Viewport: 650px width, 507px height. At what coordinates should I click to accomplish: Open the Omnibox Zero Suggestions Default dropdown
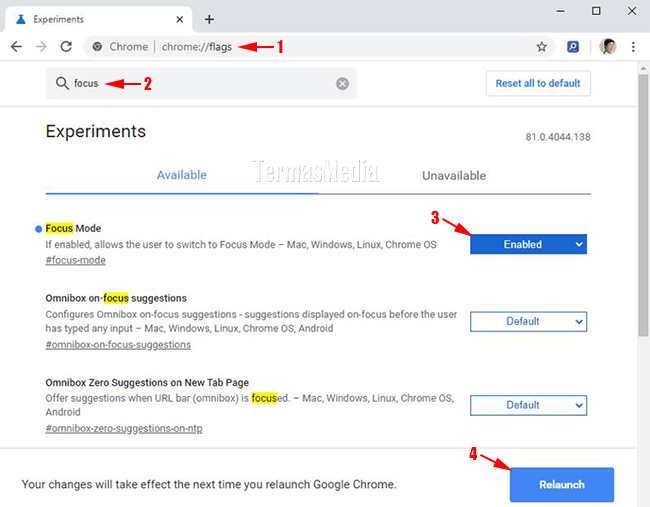pos(528,405)
